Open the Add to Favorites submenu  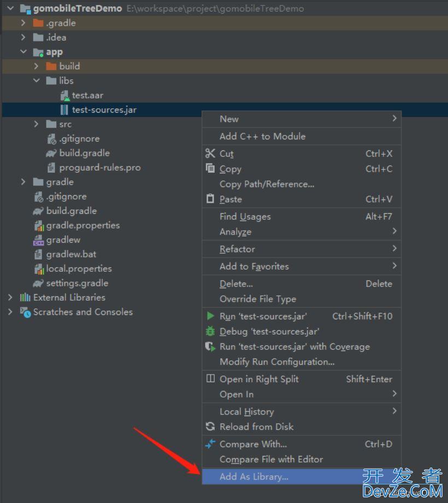click(x=302, y=266)
